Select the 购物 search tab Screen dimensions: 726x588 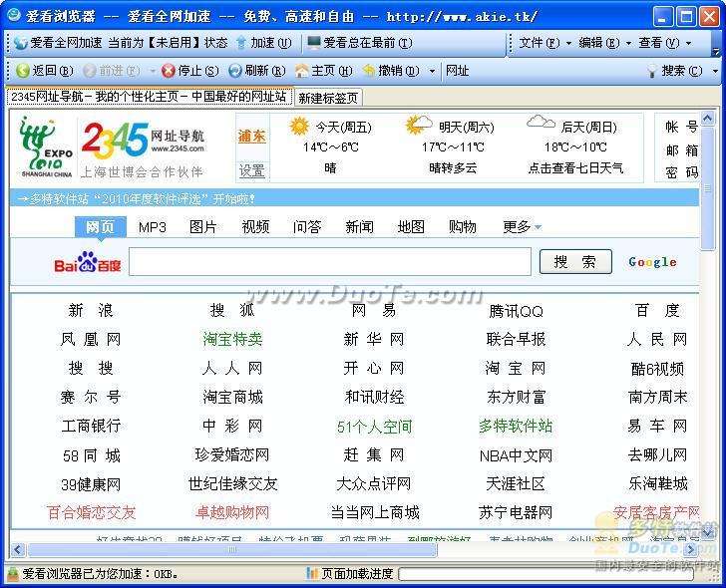point(463,226)
